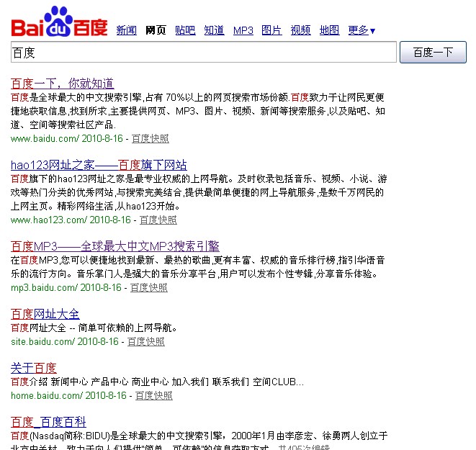Click the green URL home.baidu.com/
The image size is (476, 450).
coord(47,396)
